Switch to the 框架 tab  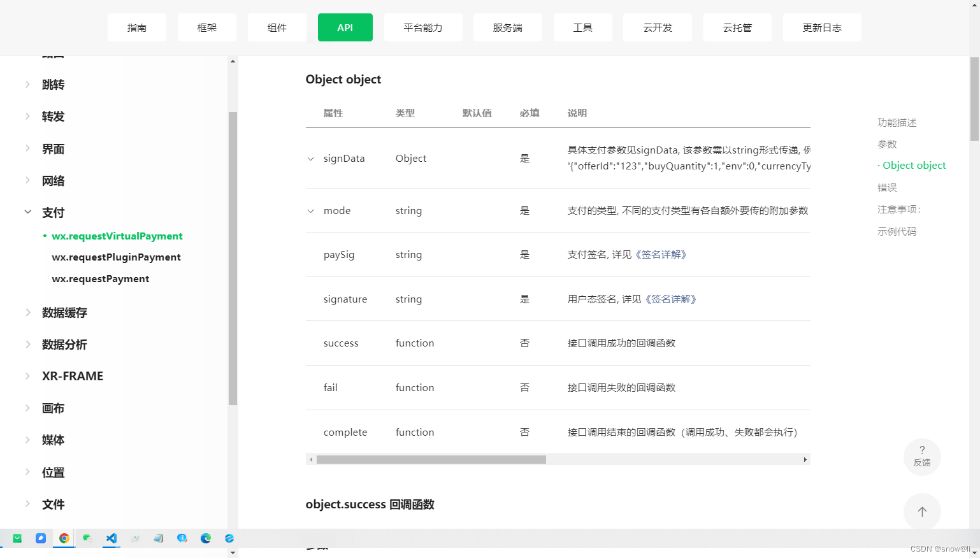coord(207,27)
